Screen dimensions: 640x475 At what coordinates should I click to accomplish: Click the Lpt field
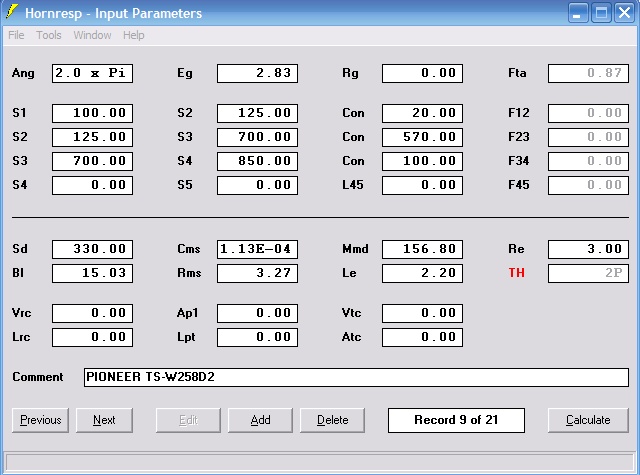click(x=258, y=337)
